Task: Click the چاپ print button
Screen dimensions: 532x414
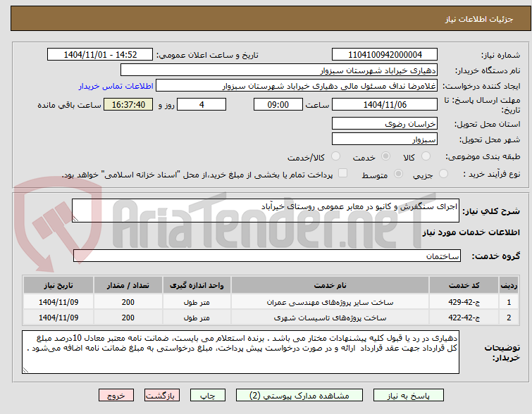Action: [x=208, y=396]
